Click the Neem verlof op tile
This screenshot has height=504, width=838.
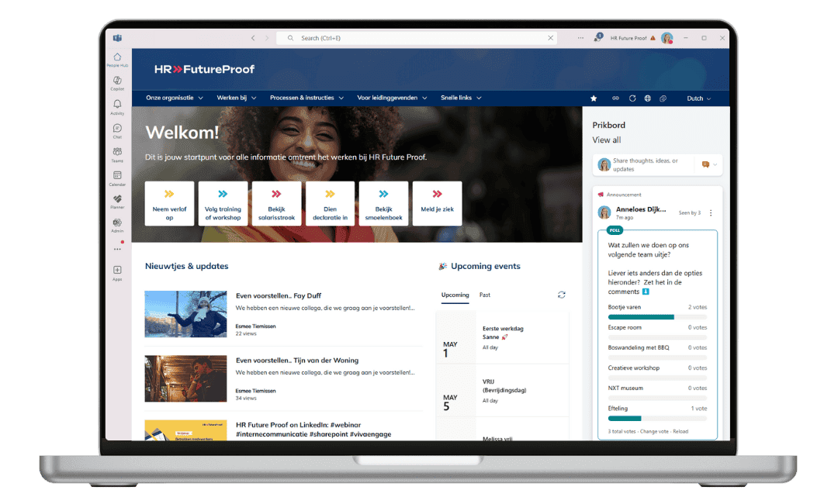click(169, 203)
